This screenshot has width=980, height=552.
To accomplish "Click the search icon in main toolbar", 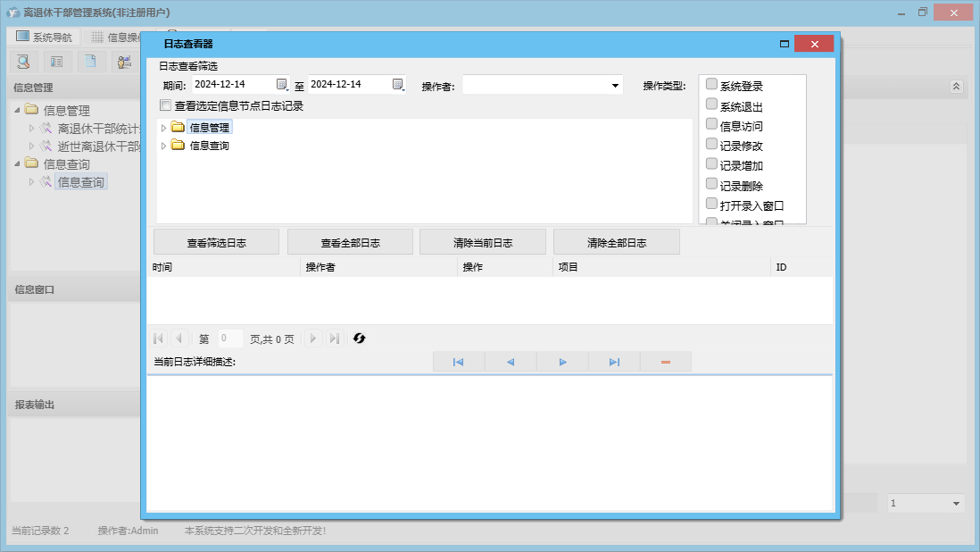I will point(24,62).
